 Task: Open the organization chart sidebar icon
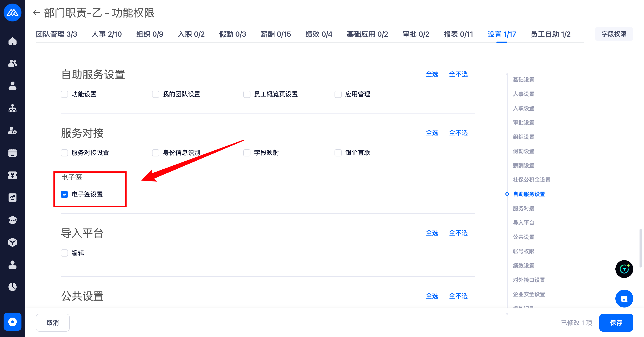13,108
